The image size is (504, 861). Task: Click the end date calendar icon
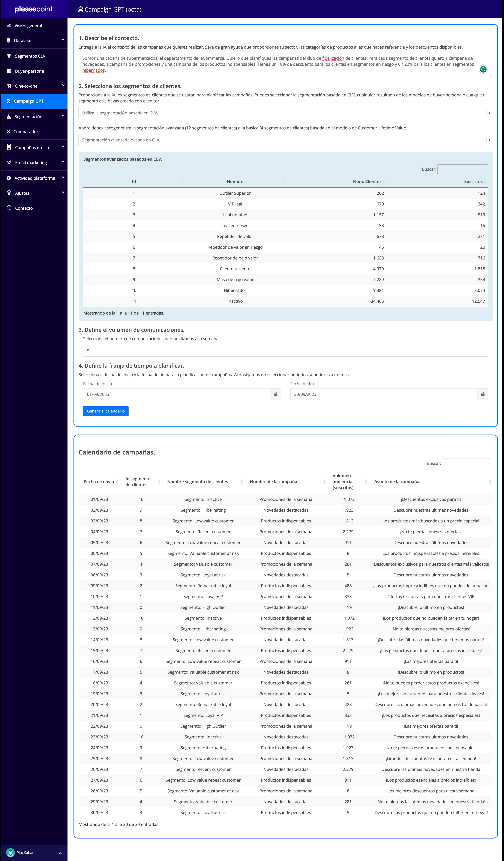point(482,394)
